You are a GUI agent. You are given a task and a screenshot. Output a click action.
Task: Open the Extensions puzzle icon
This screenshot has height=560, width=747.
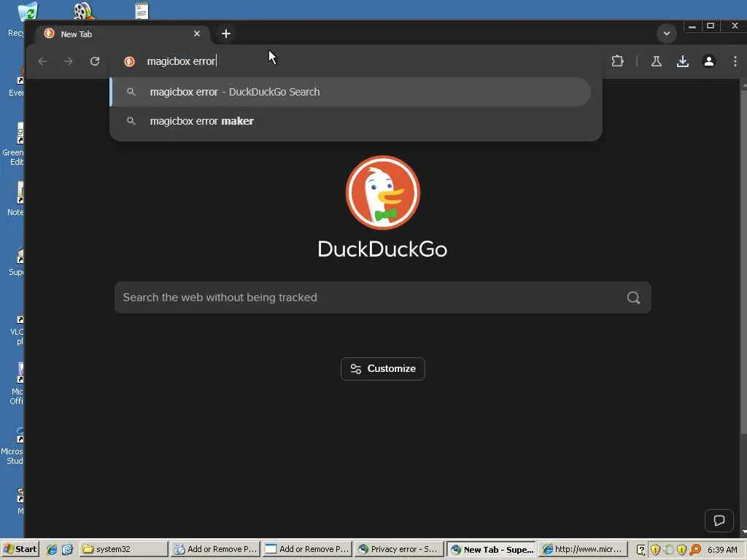pos(617,61)
